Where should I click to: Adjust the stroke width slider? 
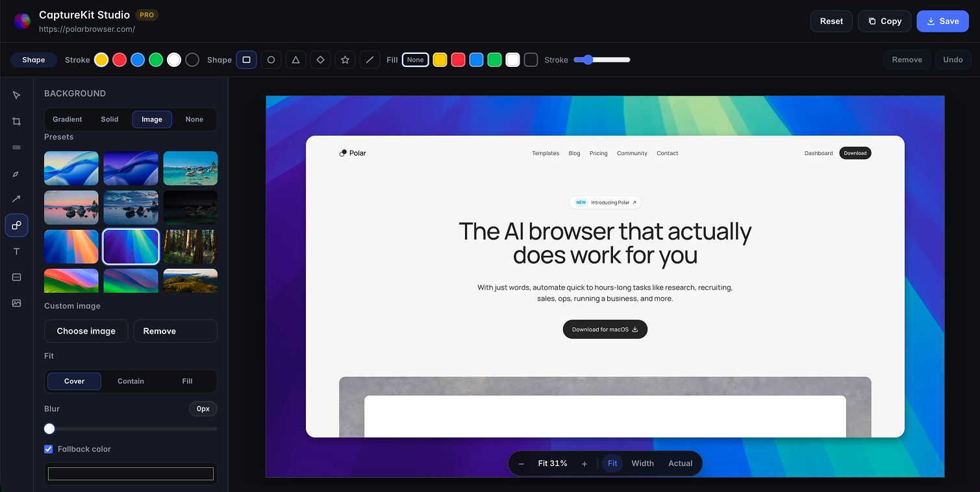(602, 60)
